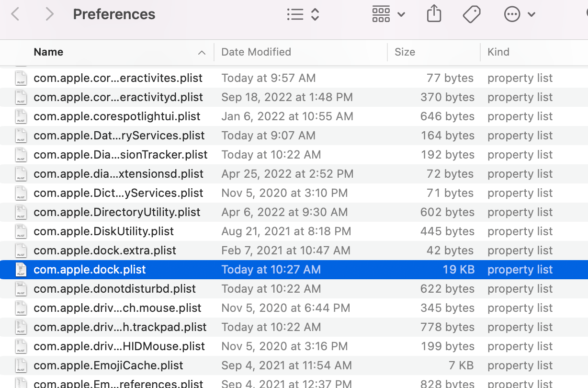Click the file icon of com.apple.driv…HIDMouse.plist
Viewport: 588px width, 388px height.
pyautogui.click(x=21, y=346)
